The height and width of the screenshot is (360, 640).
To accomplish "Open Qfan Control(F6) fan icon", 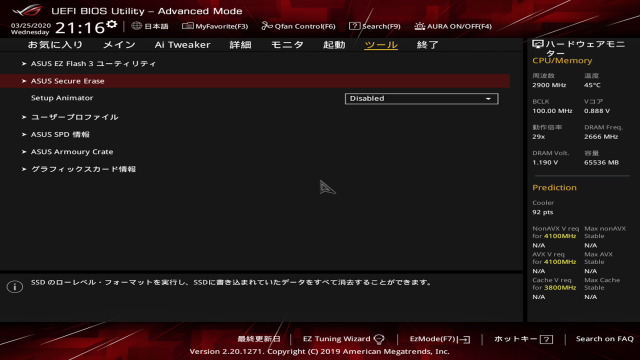I will tap(267, 26).
